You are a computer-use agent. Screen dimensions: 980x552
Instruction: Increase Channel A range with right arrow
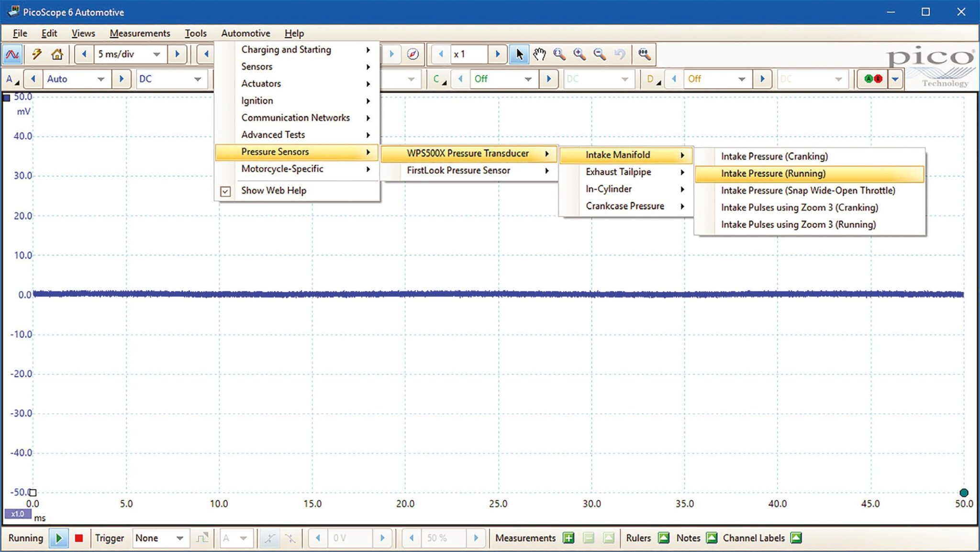(121, 79)
